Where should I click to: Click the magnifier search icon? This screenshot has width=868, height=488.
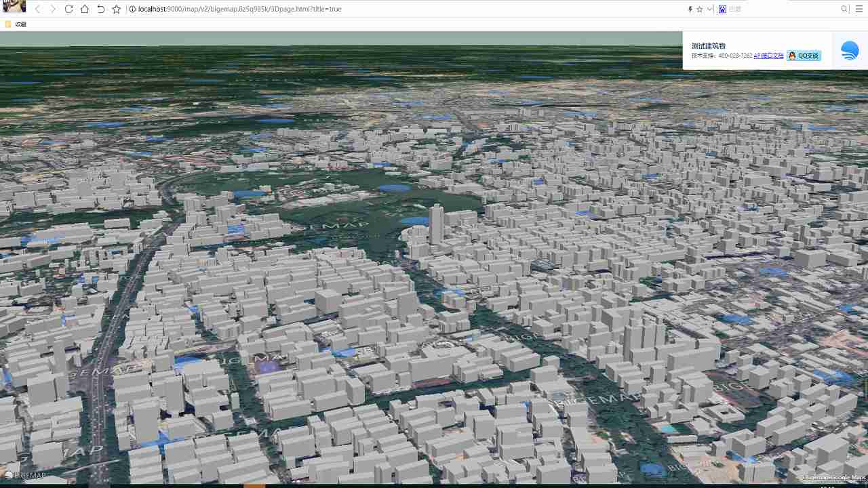pyautogui.click(x=844, y=9)
